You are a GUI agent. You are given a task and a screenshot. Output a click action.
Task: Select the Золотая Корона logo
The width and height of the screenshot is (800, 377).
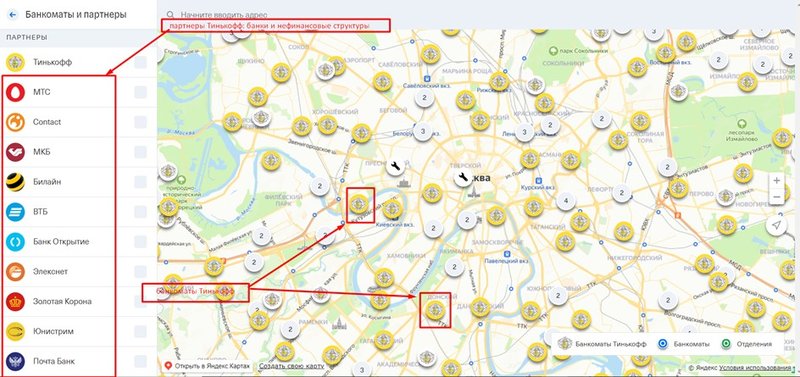click(15, 301)
